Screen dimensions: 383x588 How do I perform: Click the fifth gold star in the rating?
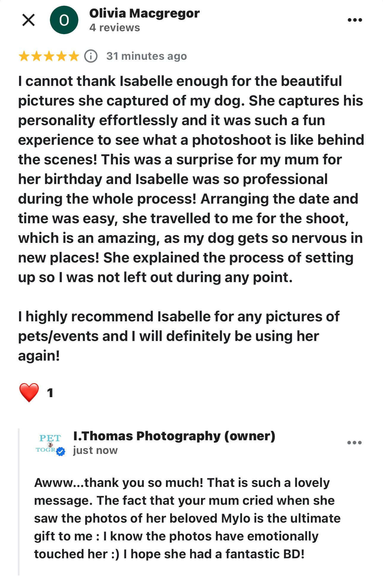point(74,56)
